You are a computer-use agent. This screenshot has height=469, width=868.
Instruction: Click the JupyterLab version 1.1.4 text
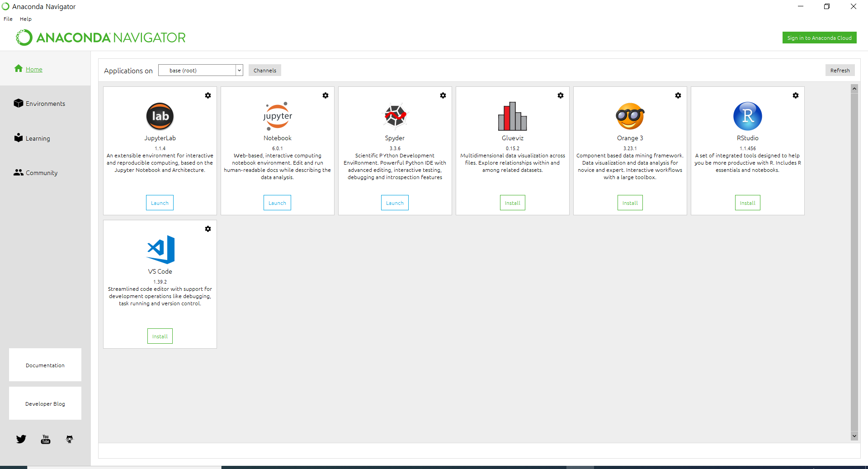[x=160, y=148]
